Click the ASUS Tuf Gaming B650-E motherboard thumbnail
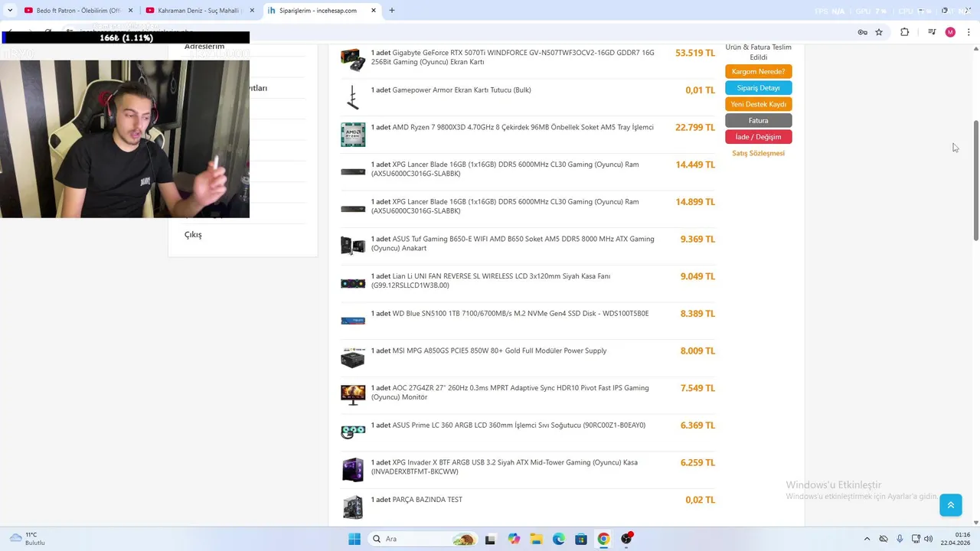 [353, 246]
